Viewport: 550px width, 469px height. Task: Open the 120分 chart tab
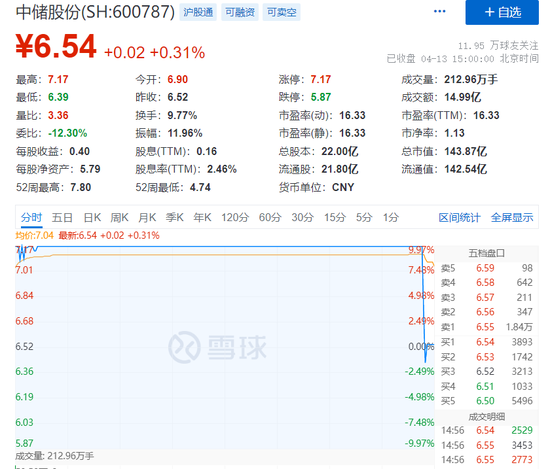click(235, 217)
